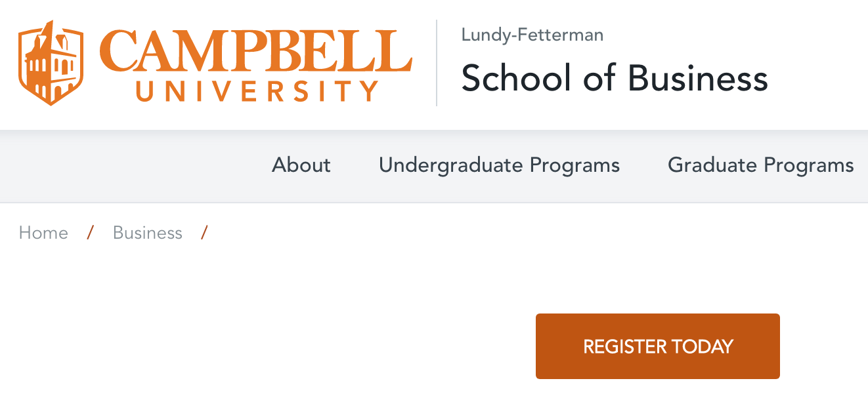Click the REGISTER TODAY button
The image size is (868, 404).
click(658, 346)
